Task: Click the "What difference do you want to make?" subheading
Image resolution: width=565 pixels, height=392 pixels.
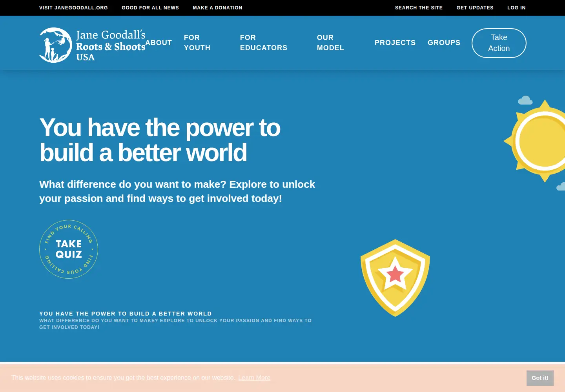Action: pyautogui.click(x=177, y=191)
